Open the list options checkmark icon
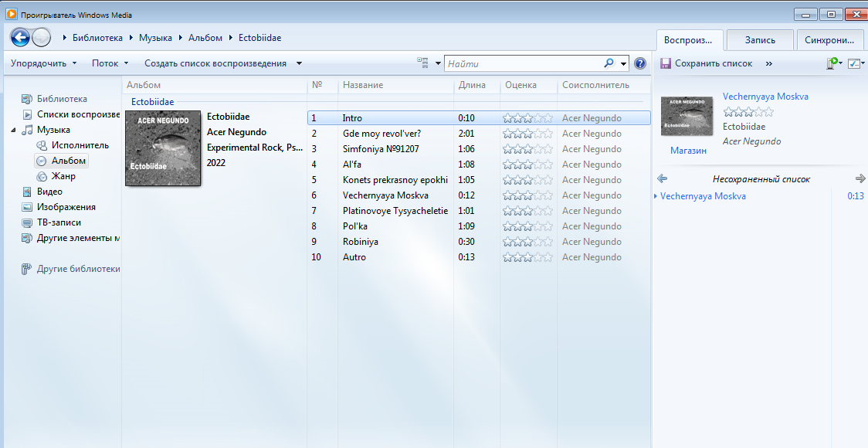Viewport: 868px width, 448px height. [853, 63]
